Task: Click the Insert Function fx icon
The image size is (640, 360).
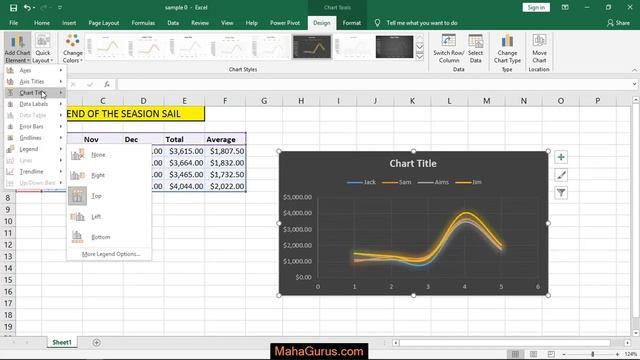Action: (107, 84)
